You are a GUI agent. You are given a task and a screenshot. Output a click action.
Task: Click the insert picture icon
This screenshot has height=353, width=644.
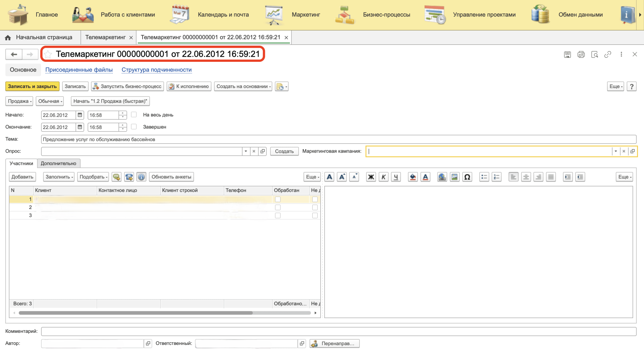point(454,177)
